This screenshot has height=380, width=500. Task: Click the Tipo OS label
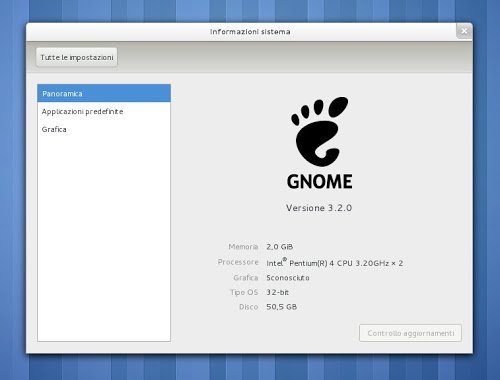click(244, 292)
